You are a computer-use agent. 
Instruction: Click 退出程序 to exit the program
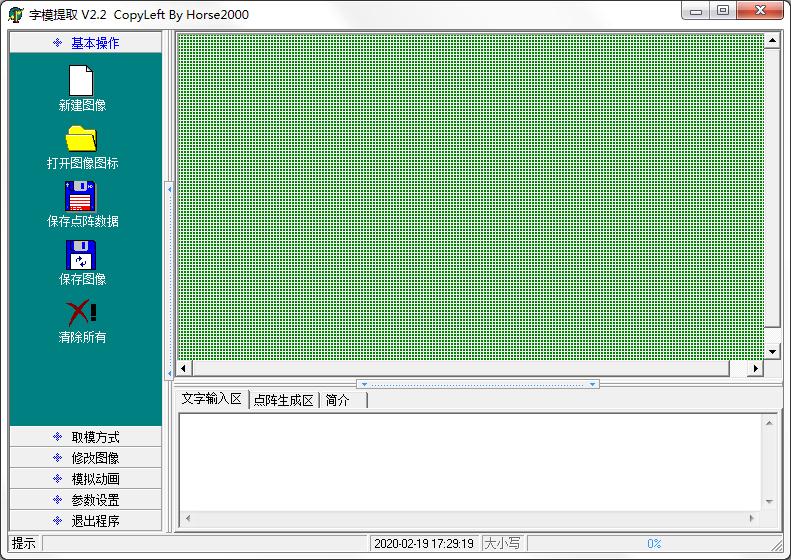point(85,521)
